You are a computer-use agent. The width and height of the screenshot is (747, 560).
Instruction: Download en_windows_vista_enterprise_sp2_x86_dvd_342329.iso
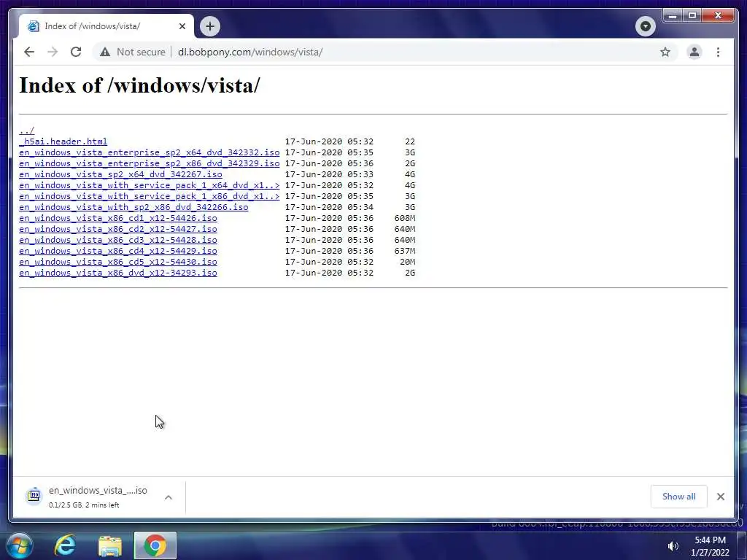pyautogui.click(x=149, y=163)
